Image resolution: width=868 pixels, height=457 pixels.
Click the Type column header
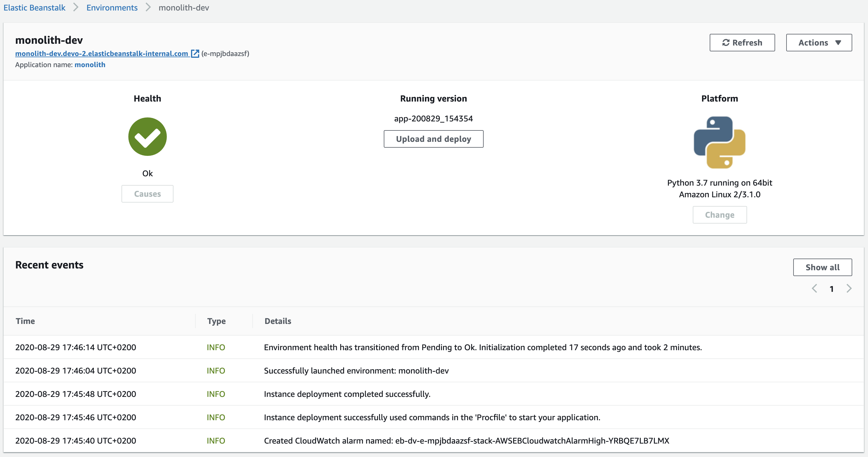point(216,321)
